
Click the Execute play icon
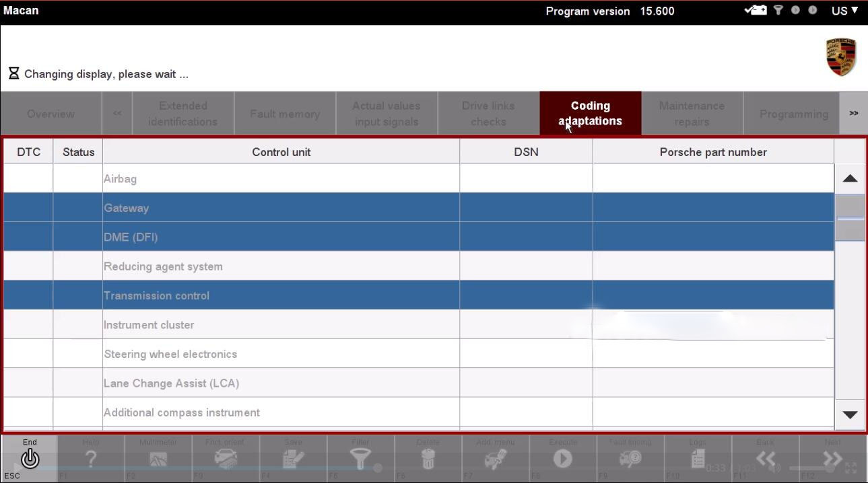562,458
